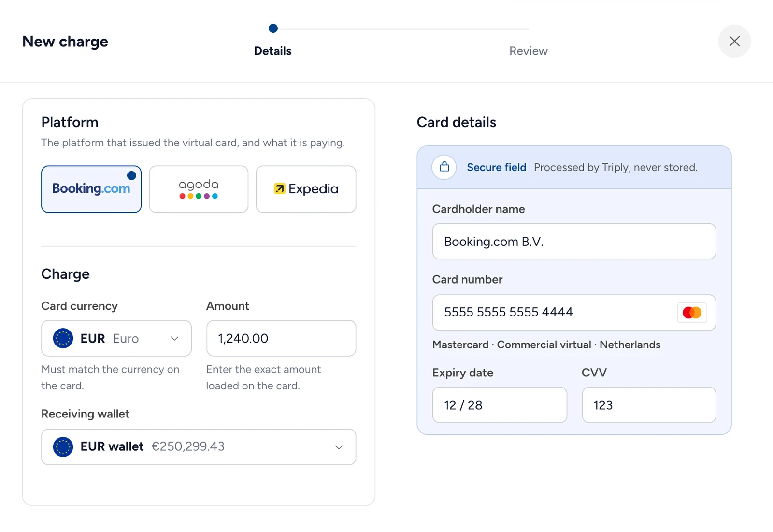Edit the Amount field 1,240.00
773x532 pixels.
281,338
